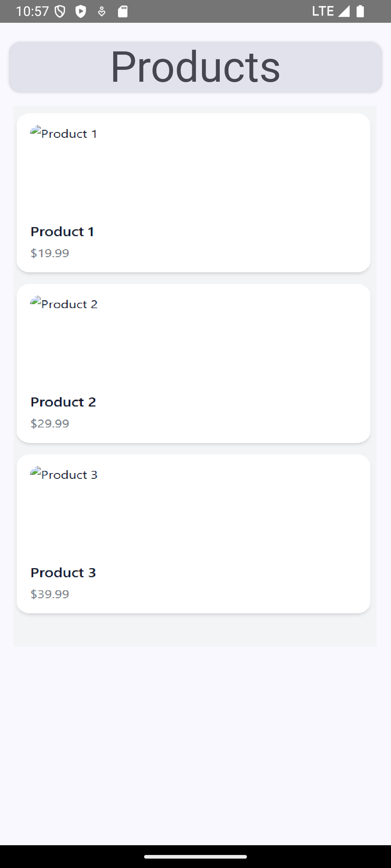Image resolution: width=391 pixels, height=868 pixels.
Task: Select the $39.99 price label
Action: (x=50, y=593)
